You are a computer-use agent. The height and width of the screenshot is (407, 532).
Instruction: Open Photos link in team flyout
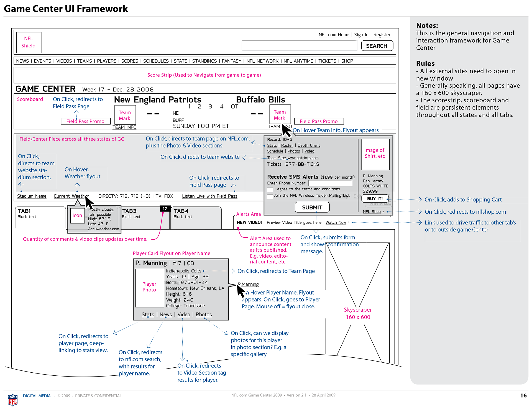294,151
